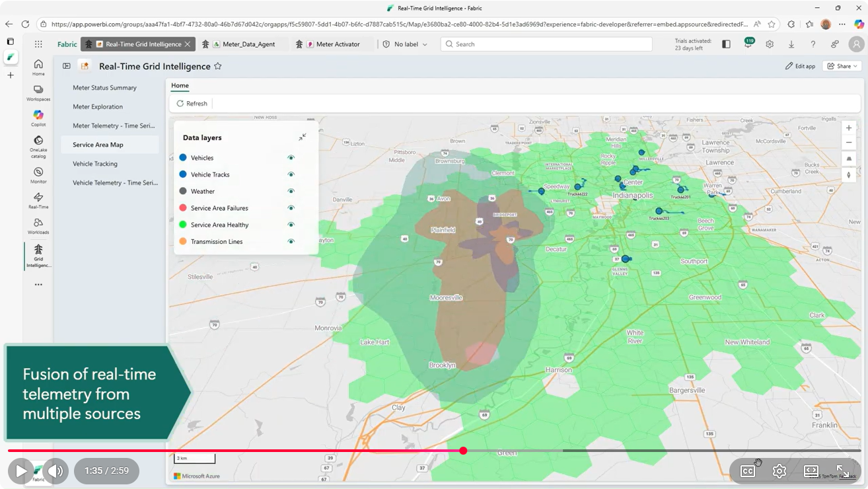Switch to the Meter Activator tab
868x489 pixels.
334,44
